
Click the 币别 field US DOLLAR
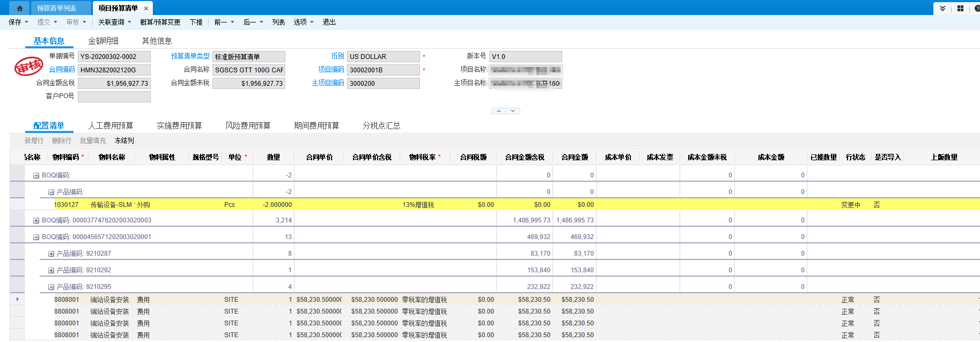[x=384, y=56]
